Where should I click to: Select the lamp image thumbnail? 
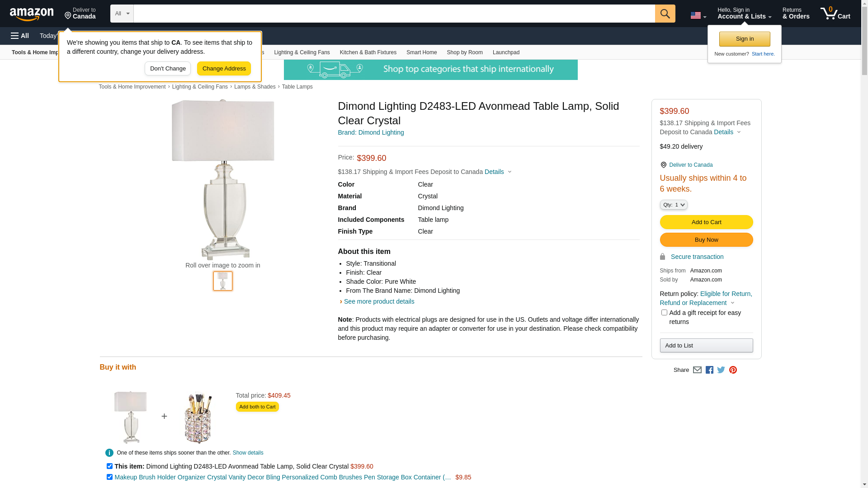[223, 281]
